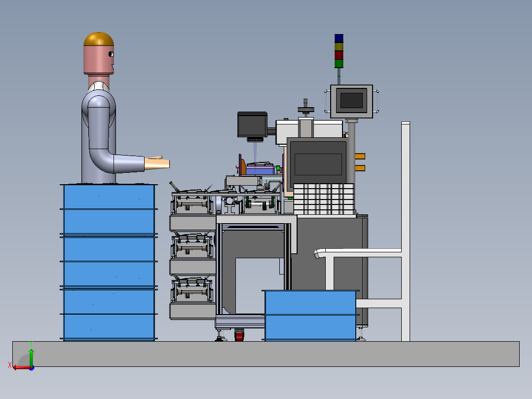Select the tall white chair frame upright

coord(406,231)
